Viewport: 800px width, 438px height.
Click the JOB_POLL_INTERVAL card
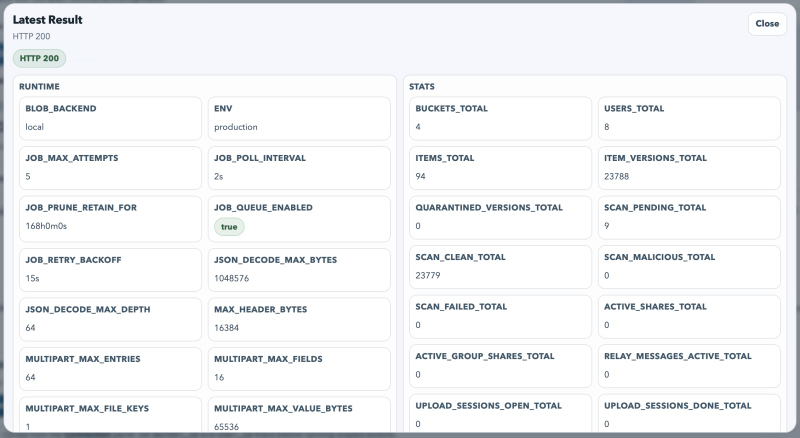(299, 168)
